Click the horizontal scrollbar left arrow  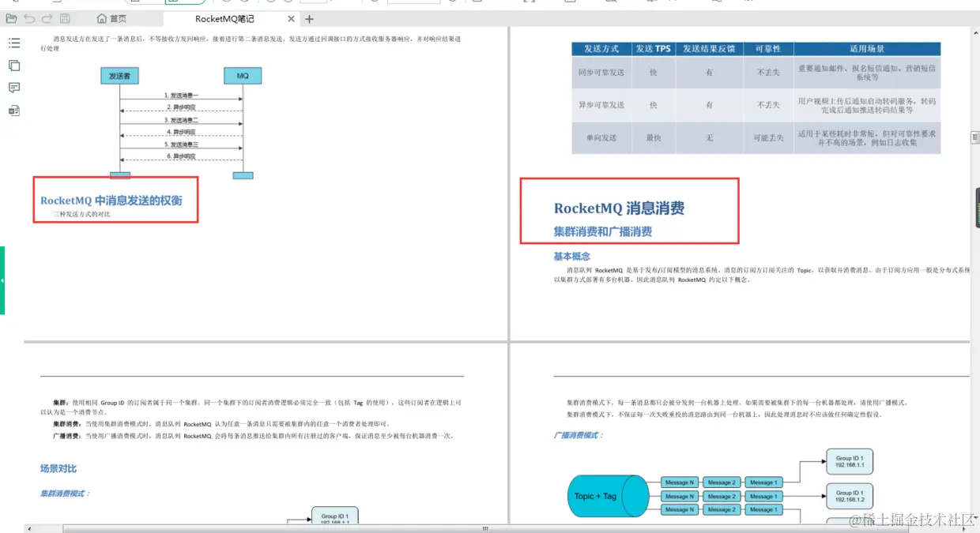point(29,528)
